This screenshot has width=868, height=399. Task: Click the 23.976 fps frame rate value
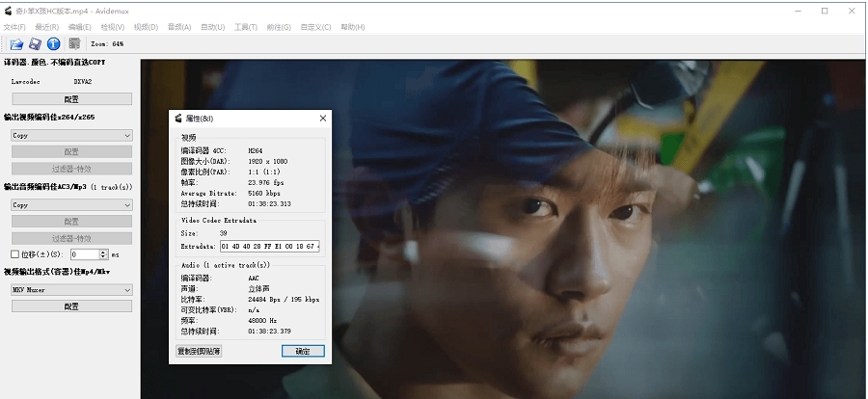(266, 182)
